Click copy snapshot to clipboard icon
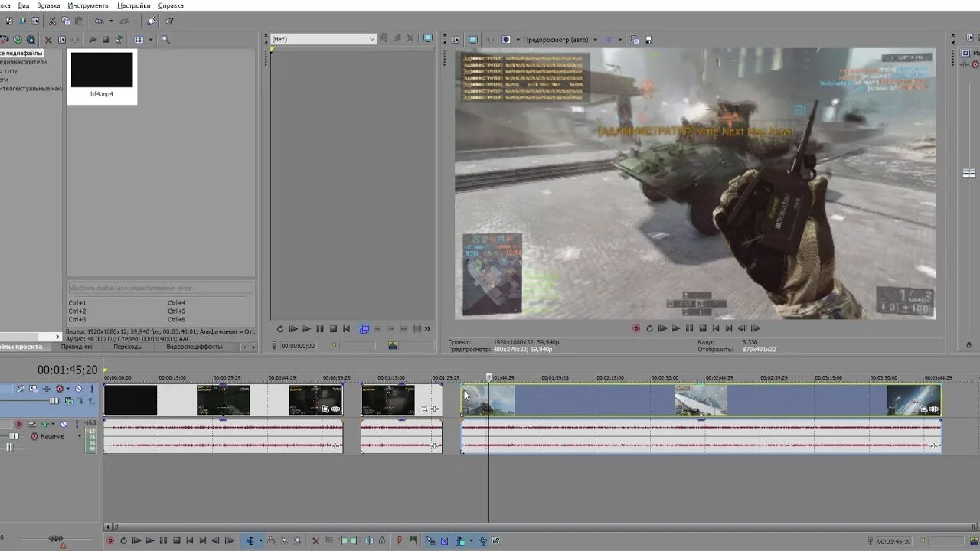This screenshot has height=551, width=980. pyautogui.click(x=635, y=39)
